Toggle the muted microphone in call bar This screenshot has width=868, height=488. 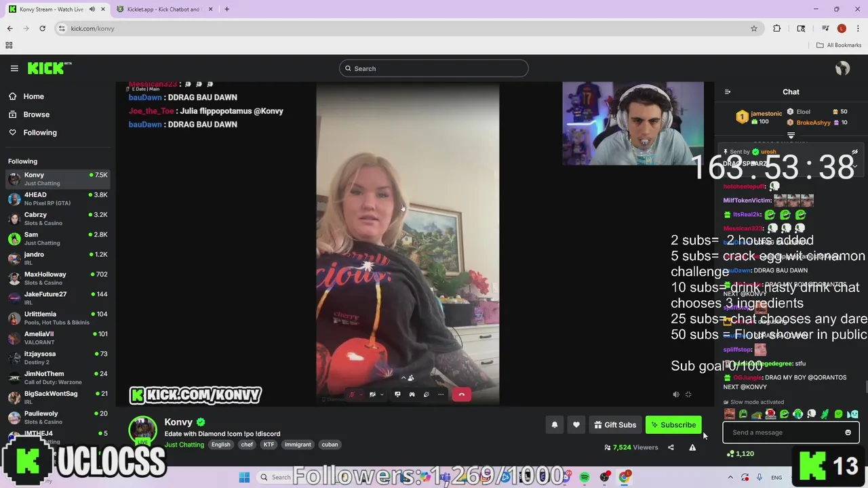[x=351, y=394]
